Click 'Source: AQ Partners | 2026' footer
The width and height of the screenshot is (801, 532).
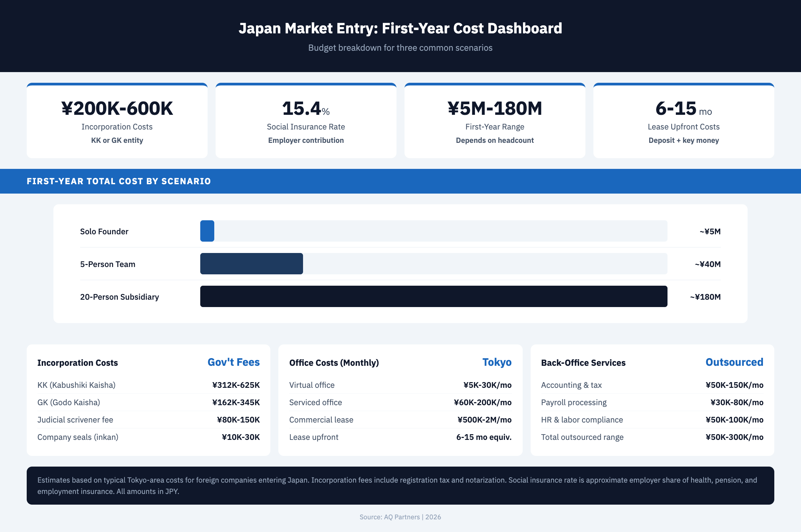tap(400, 517)
